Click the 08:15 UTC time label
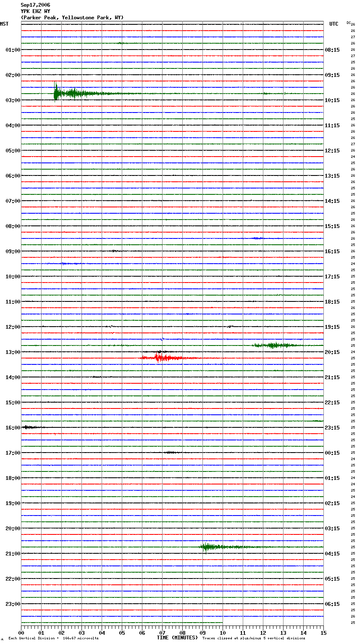This screenshot has width=357, height=644. pyautogui.click(x=332, y=50)
